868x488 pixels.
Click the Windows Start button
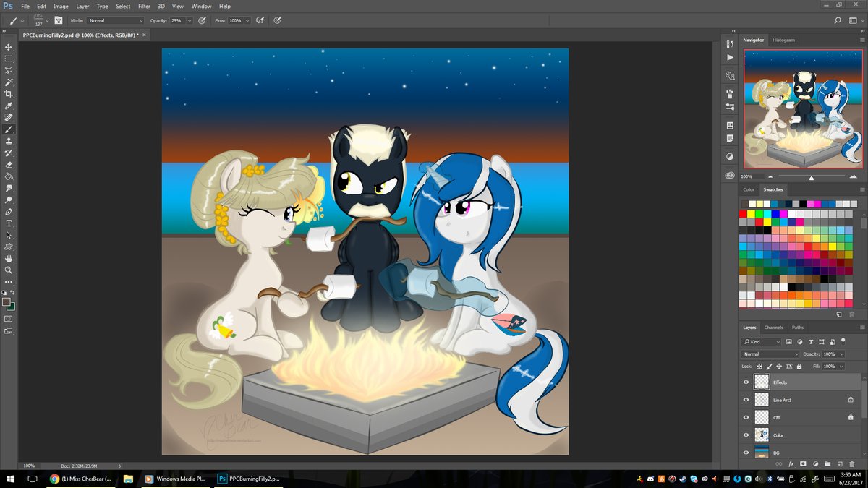tap(10, 479)
